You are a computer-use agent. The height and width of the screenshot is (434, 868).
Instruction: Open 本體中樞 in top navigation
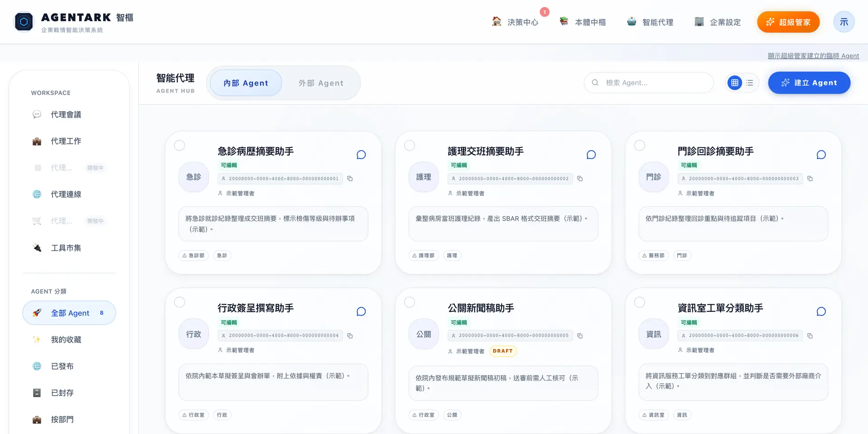coord(582,22)
